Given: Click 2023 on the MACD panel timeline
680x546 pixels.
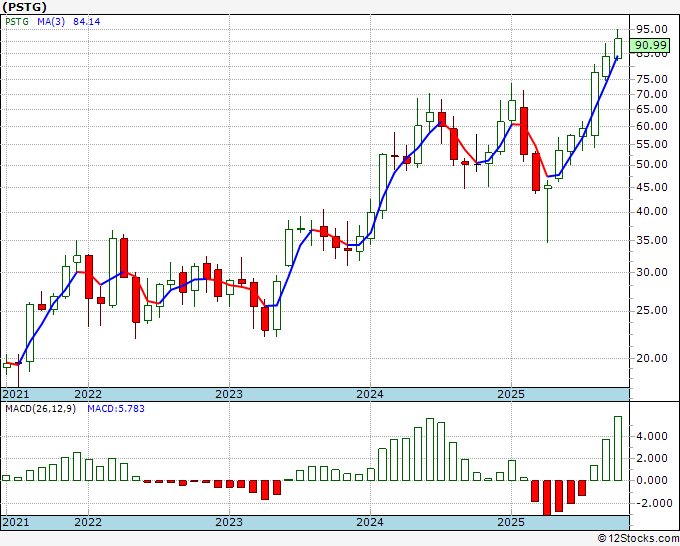Looking at the screenshot, I should click(x=229, y=522).
